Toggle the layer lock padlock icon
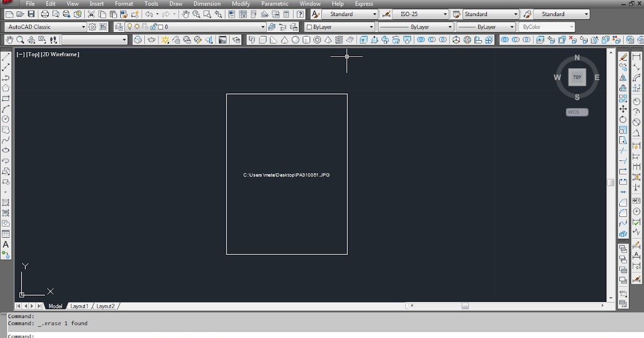The height and width of the screenshot is (338, 644). pyautogui.click(x=154, y=26)
